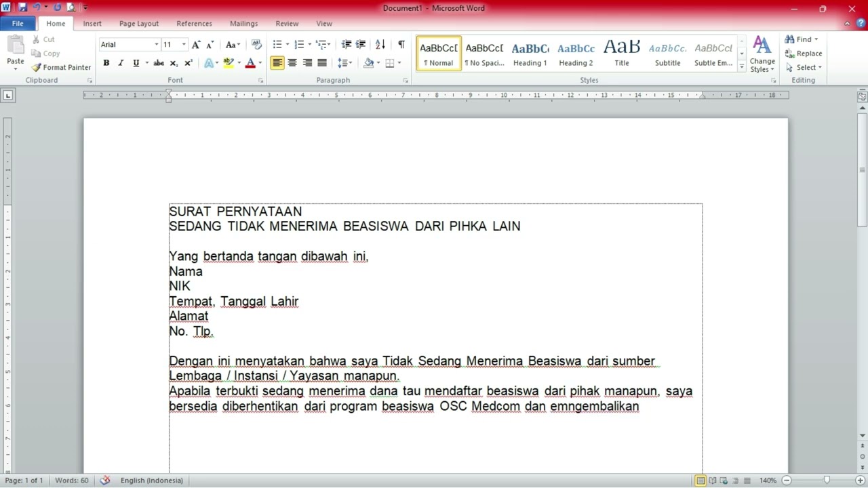
Task: Click Find in Editing group
Action: coord(801,39)
